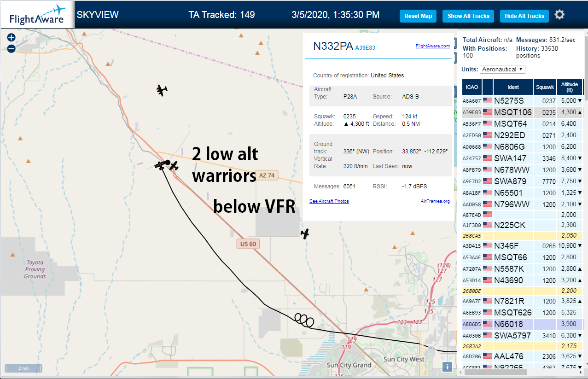Select the N5587K aircraft row
This screenshot has width=588, height=379.
pos(523,268)
